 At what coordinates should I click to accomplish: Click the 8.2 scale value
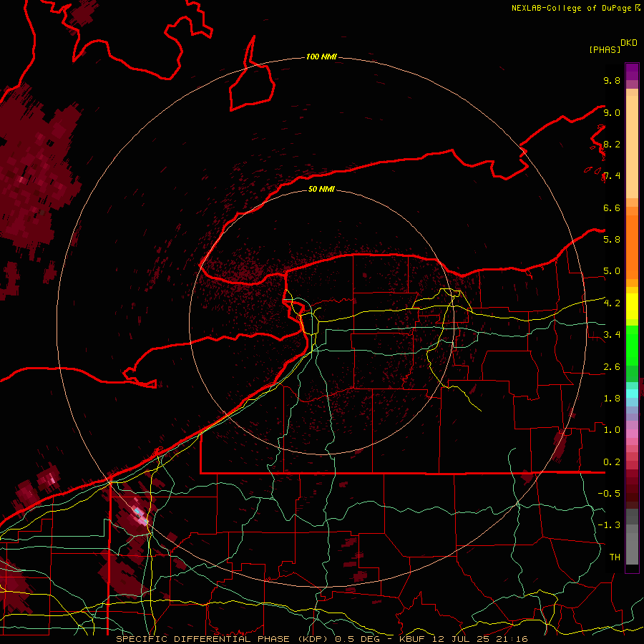coord(612,144)
